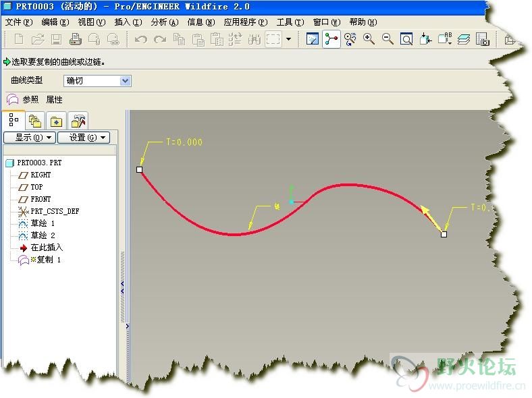Screen dimensions: 532x398
Task: Open the 应用程序(P) menu
Action: coord(246,22)
